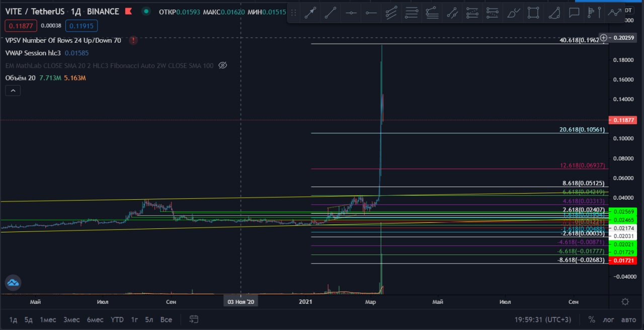
Task: Select the 5л time range
Action: 149,319
